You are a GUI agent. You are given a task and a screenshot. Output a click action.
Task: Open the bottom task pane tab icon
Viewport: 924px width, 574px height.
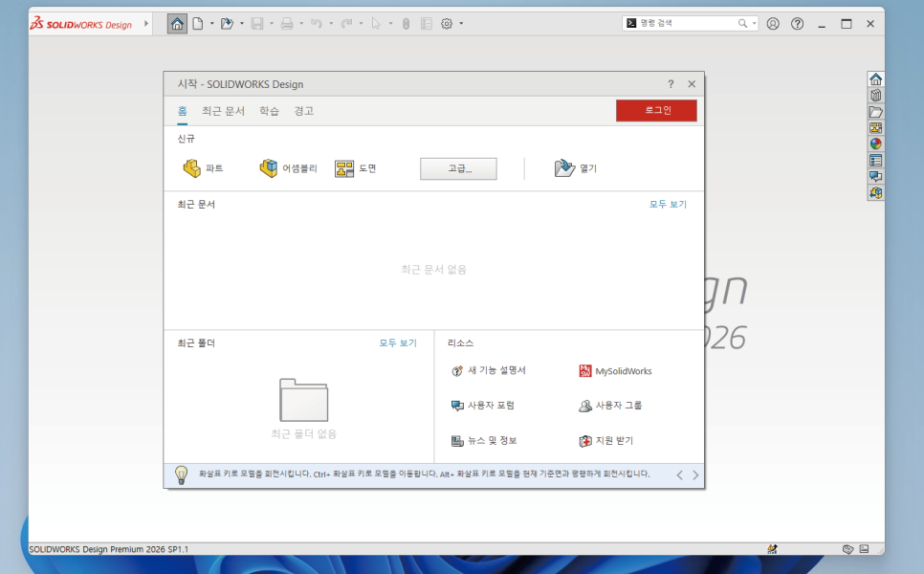tap(875, 192)
